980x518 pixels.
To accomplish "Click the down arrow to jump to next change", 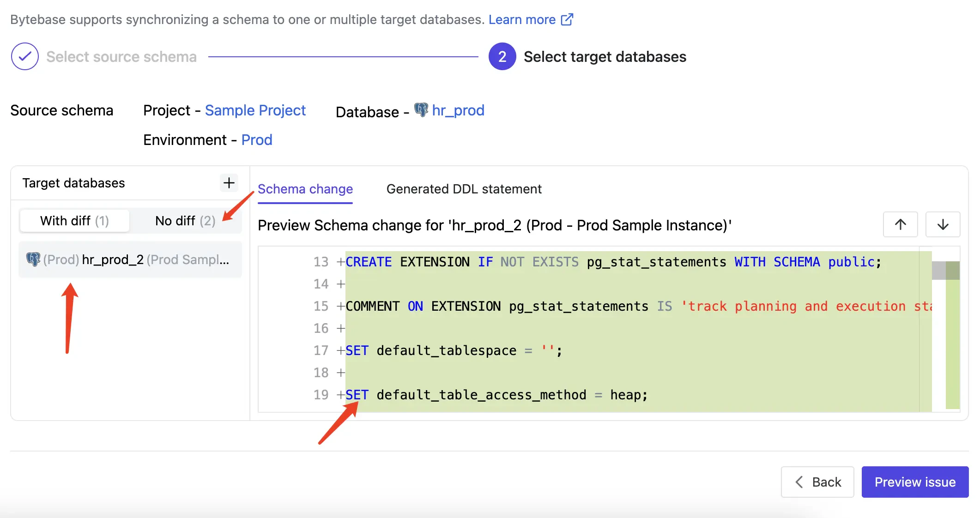I will [943, 225].
